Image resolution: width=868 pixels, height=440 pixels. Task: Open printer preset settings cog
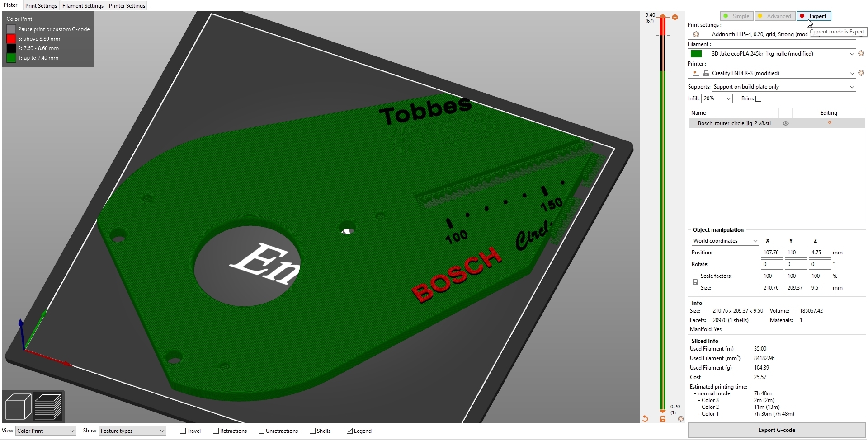pyautogui.click(x=861, y=73)
